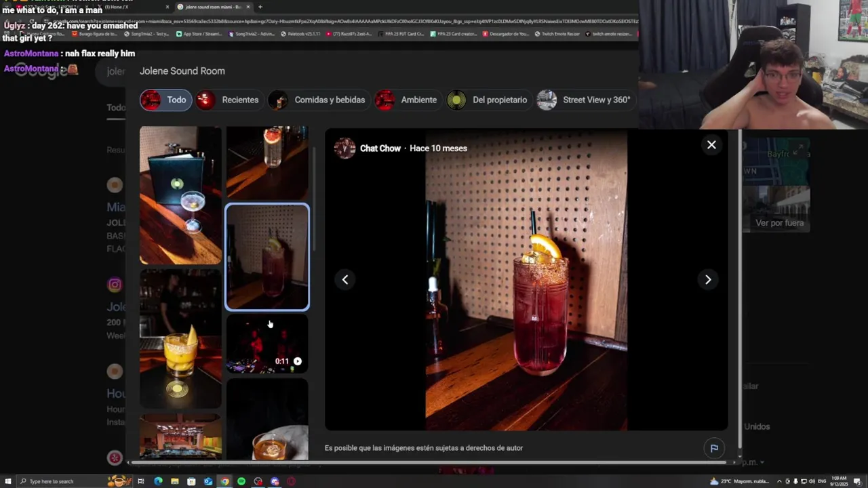This screenshot has width=868, height=488.
Task: Switch to Chrome on the taskbar
Action: 224,481
